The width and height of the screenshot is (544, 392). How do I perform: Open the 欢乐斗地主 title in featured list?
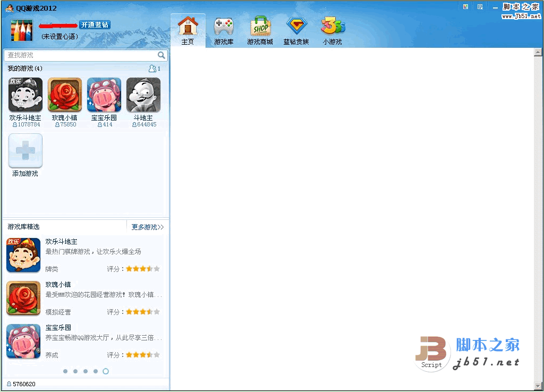click(62, 242)
